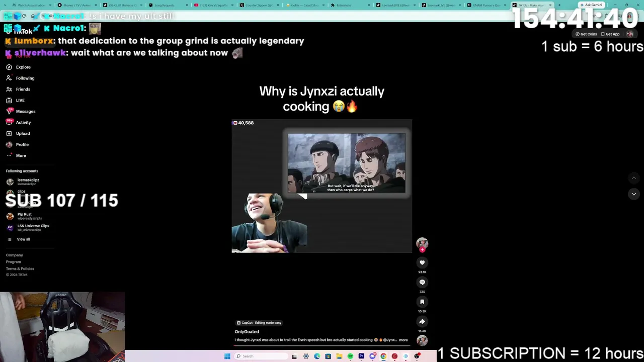View all following accounts
This screenshot has height=362, width=644.
point(19,239)
